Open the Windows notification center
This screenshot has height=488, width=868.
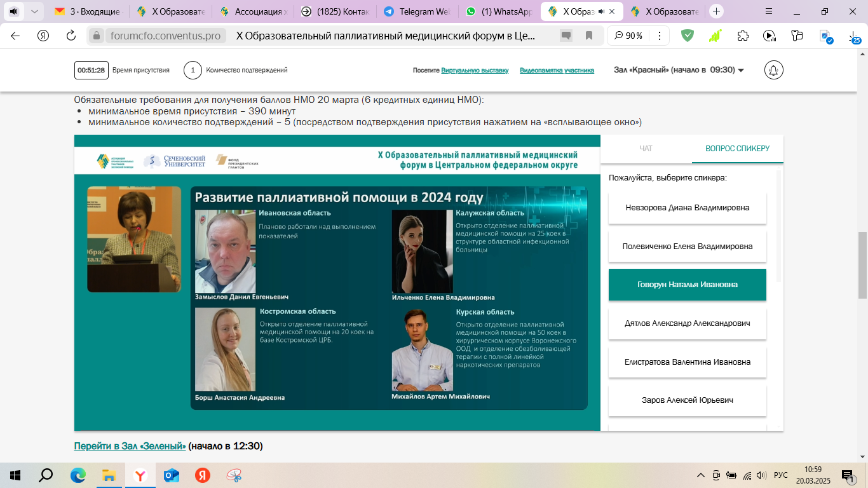click(848, 475)
